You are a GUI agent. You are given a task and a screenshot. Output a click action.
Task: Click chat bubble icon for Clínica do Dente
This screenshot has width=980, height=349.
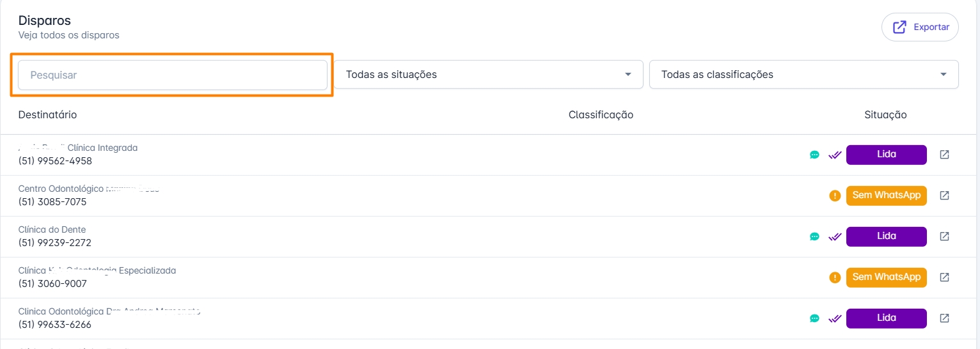[x=814, y=237]
